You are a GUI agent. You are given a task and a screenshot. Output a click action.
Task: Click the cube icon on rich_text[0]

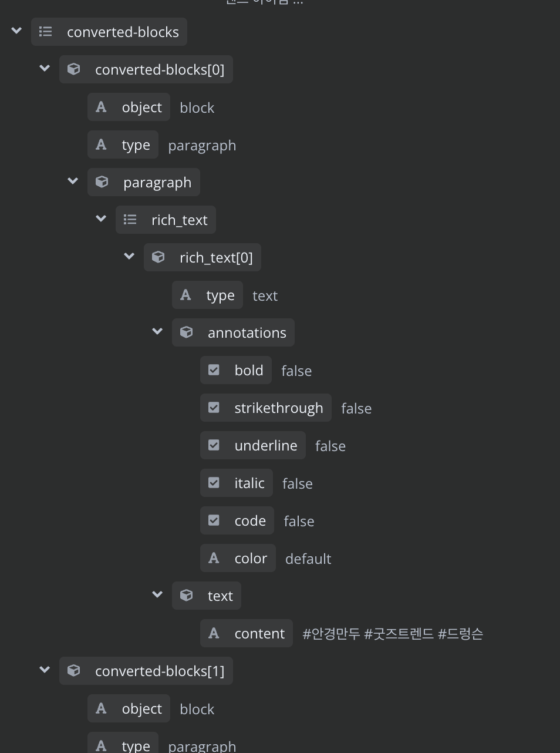click(158, 257)
